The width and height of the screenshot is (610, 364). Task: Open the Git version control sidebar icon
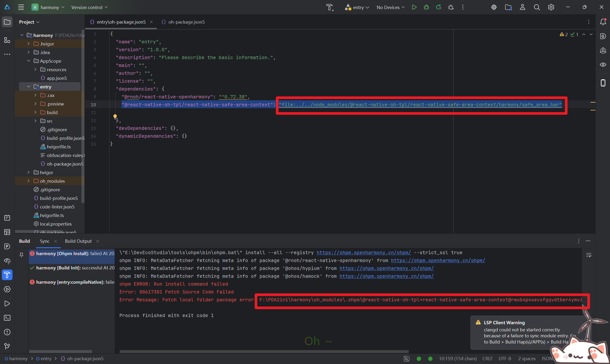pos(7,346)
